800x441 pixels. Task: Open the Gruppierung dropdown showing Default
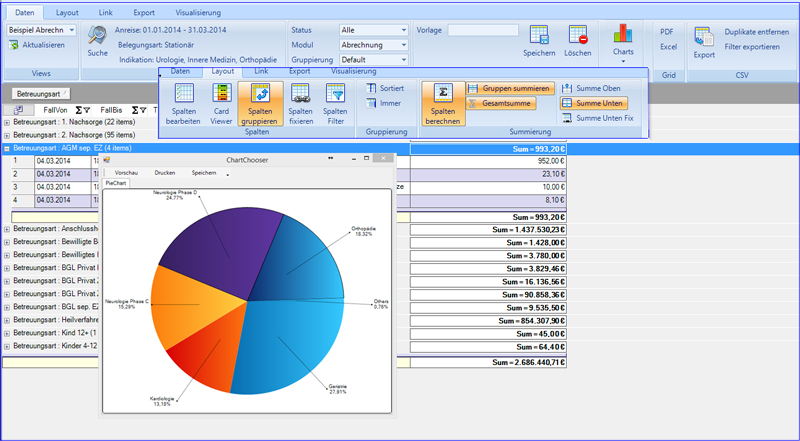click(x=404, y=60)
